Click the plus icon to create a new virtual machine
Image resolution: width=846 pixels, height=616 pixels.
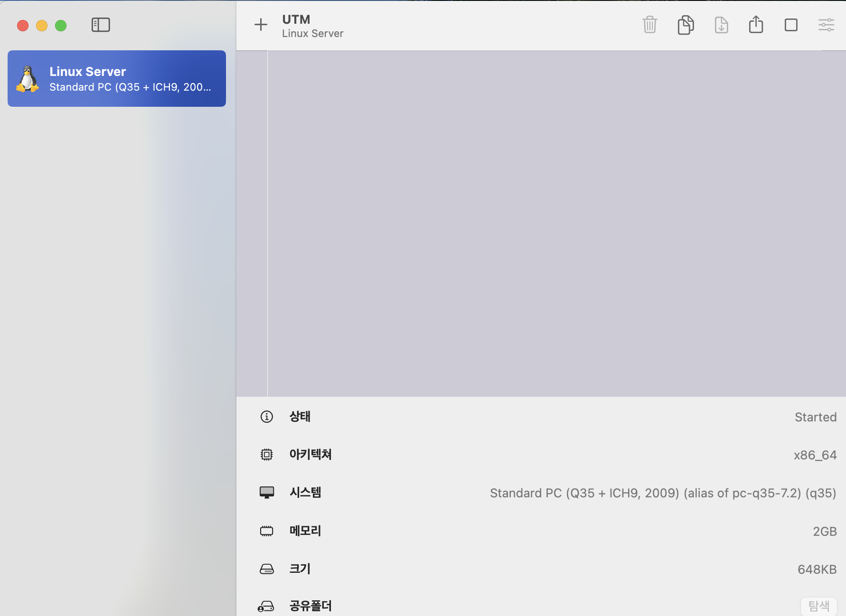[x=261, y=25]
